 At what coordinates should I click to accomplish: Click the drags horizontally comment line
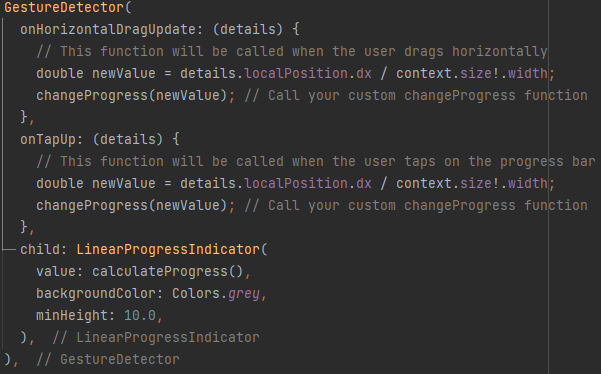click(x=292, y=52)
